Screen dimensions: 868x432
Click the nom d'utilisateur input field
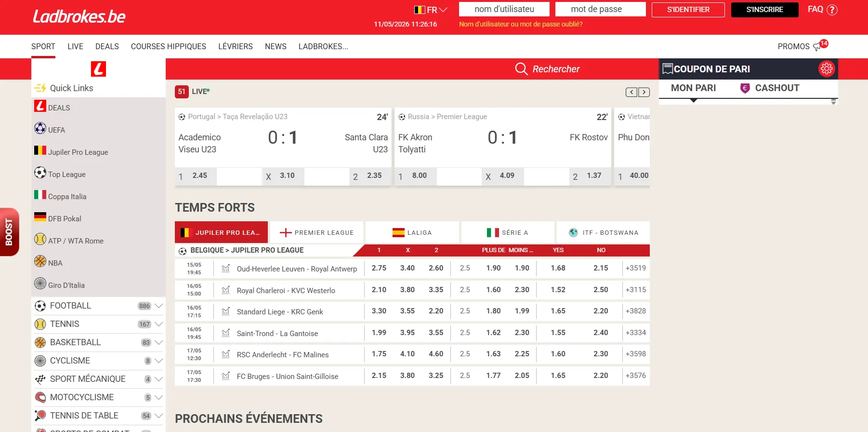tap(504, 9)
